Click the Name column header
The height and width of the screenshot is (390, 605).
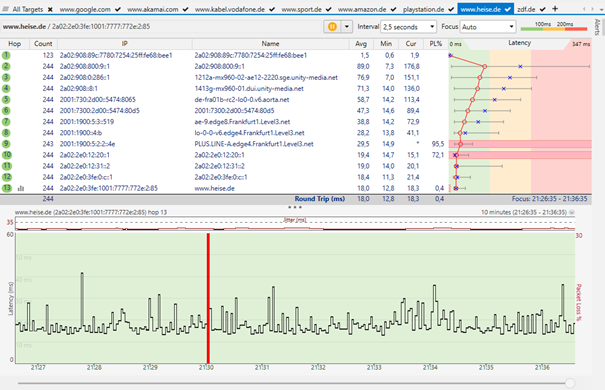pyautogui.click(x=270, y=44)
